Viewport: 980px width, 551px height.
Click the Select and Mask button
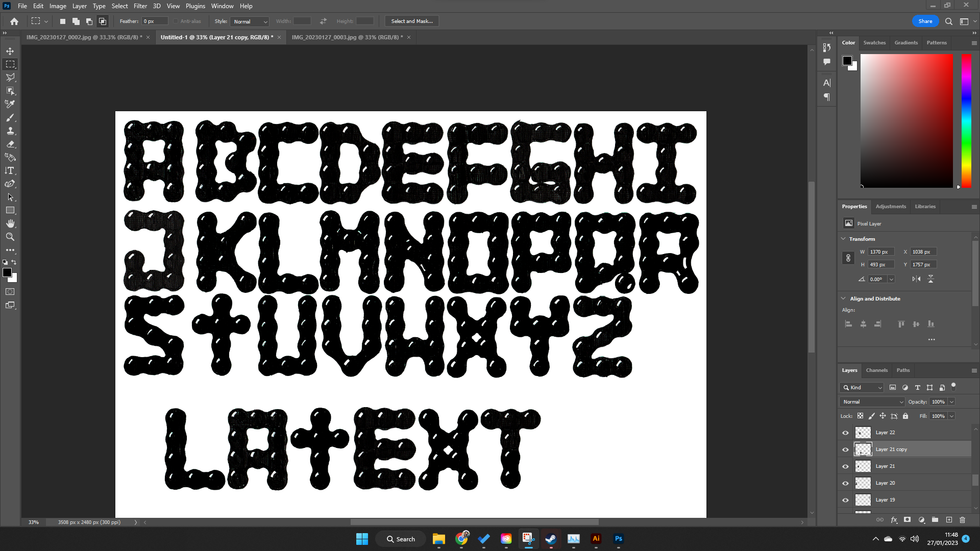[411, 21]
